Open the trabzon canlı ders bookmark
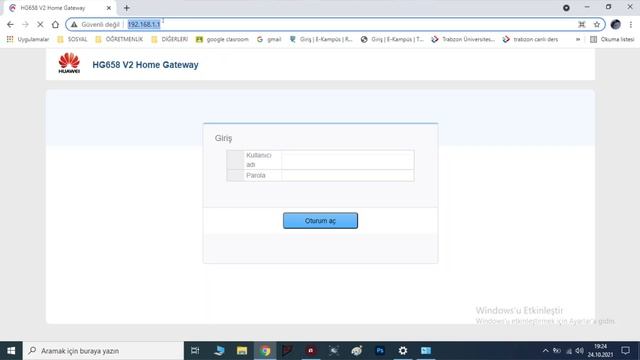 click(x=531, y=39)
